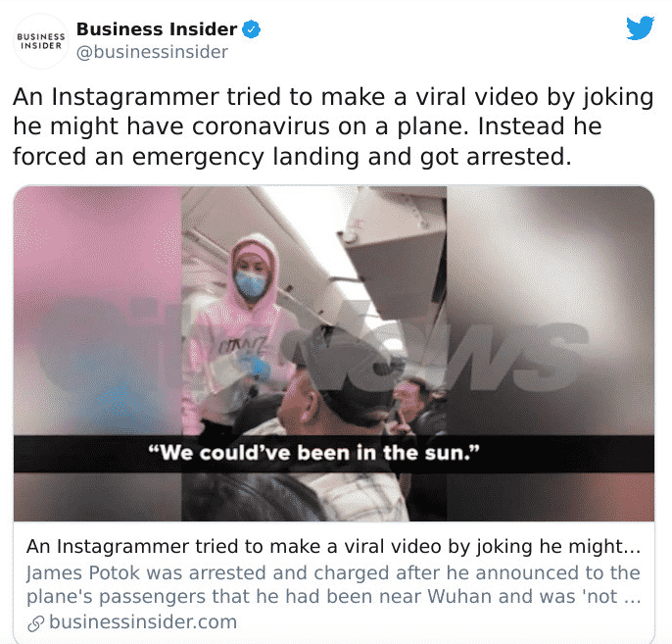Click the blurred pink left side of thumbnail
This screenshot has width=672, height=644.
point(97,311)
